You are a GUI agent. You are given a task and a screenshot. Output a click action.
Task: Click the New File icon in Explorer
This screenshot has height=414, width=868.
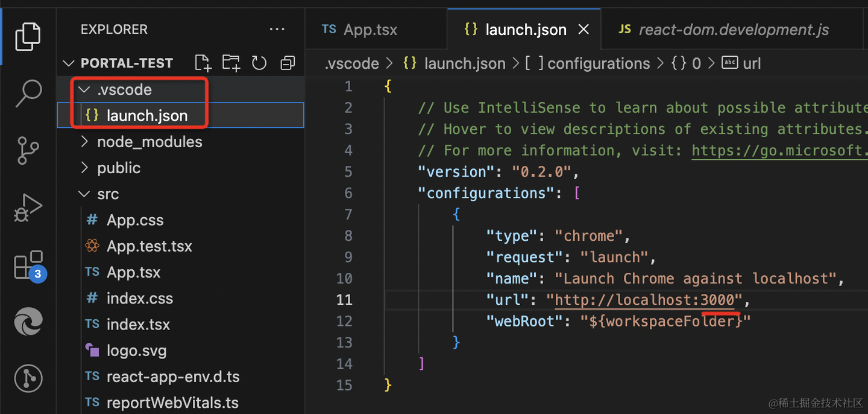click(x=203, y=63)
